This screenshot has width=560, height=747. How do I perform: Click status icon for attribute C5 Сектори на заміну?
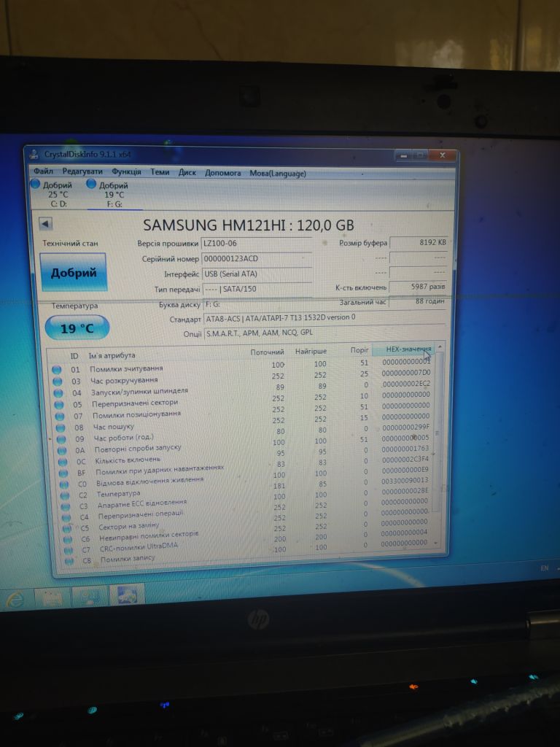pyautogui.click(x=67, y=529)
